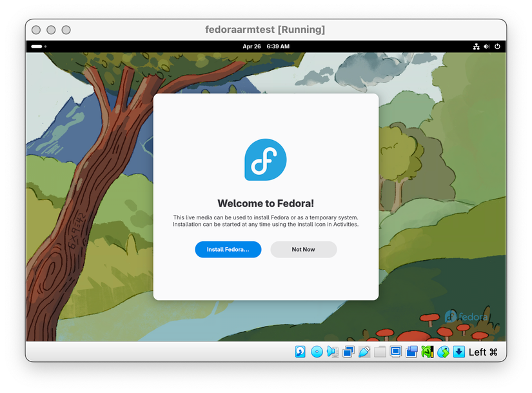Click the Install Fedora button
The width and height of the screenshot is (532, 393).
coord(228,249)
